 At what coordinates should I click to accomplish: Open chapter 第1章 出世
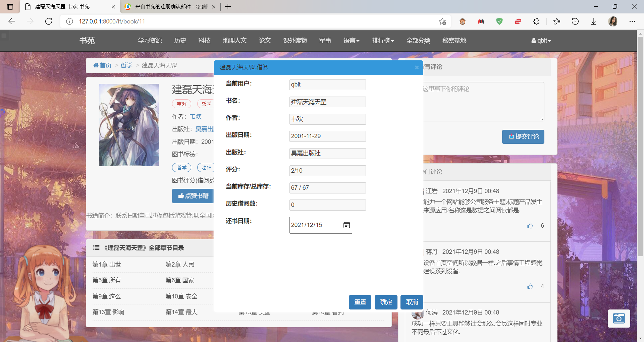[x=107, y=265]
